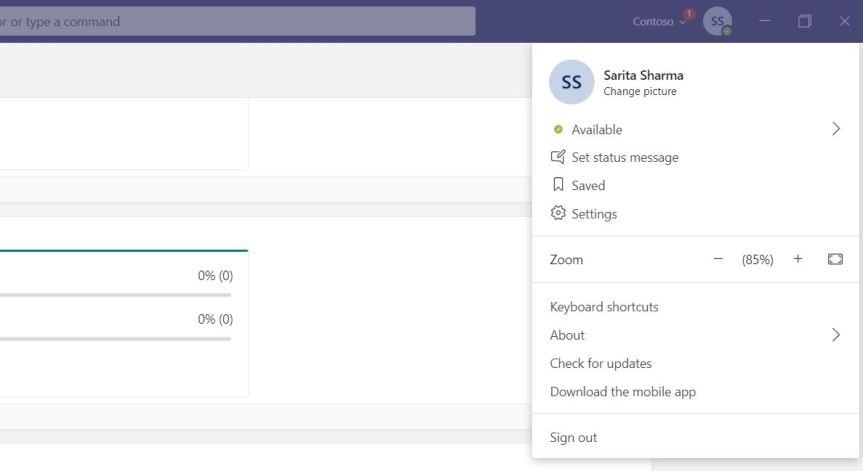Click the Settings gear icon

point(558,213)
